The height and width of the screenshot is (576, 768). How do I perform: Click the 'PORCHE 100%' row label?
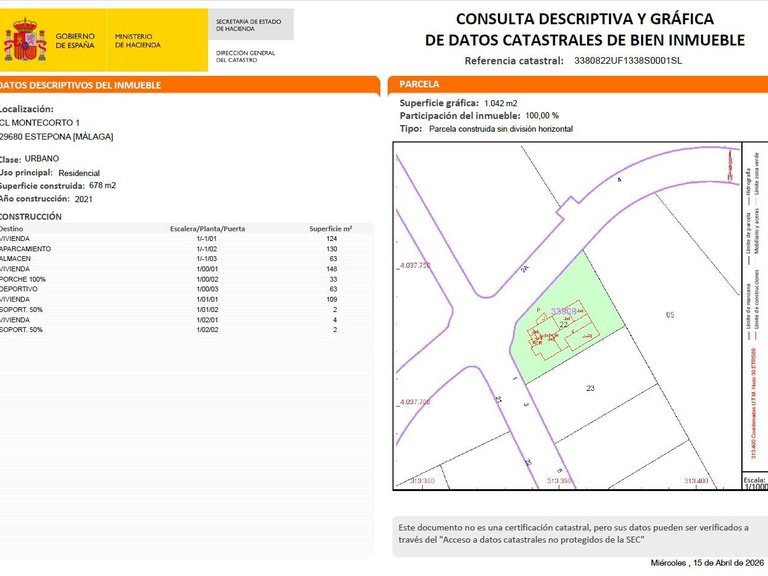click(23, 279)
